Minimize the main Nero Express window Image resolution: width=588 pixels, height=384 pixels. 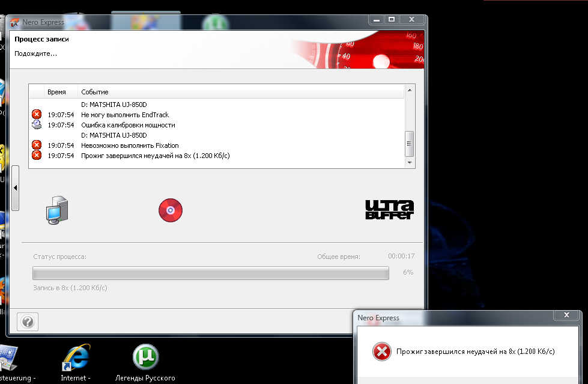pyautogui.click(x=377, y=19)
